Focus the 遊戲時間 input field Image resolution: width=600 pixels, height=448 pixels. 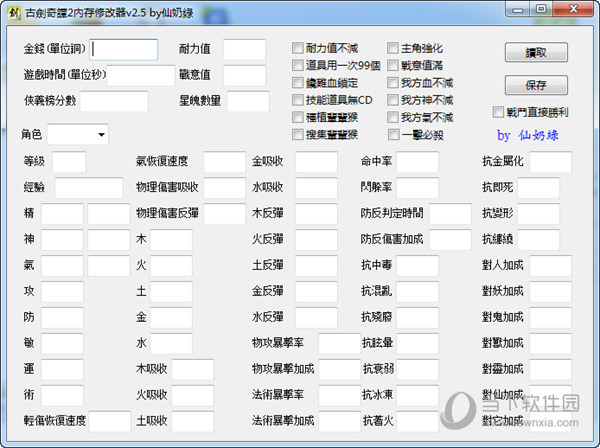(141, 75)
